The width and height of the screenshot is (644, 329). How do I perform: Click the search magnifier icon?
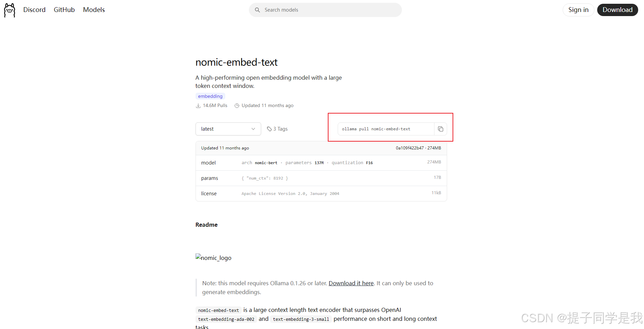[257, 10]
